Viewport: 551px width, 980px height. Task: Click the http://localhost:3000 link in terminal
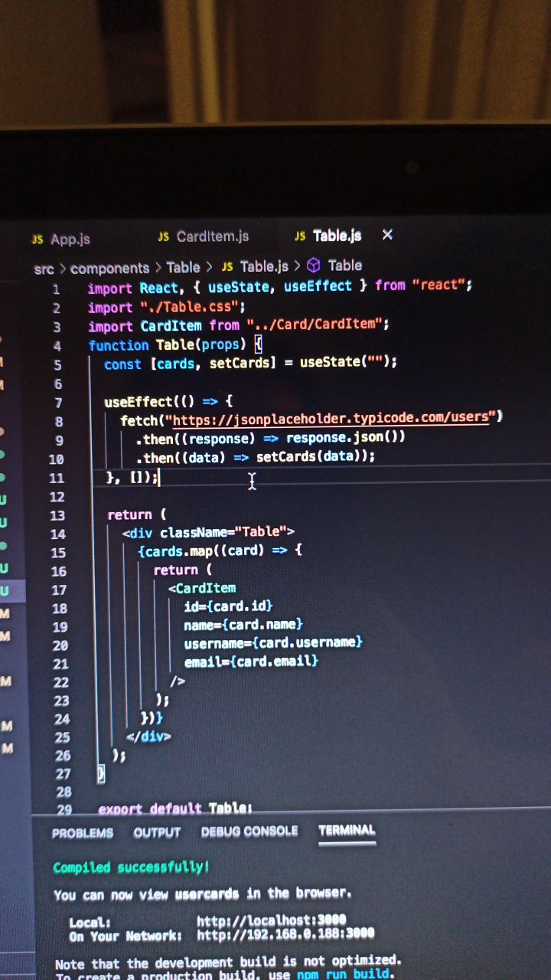coord(272,920)
